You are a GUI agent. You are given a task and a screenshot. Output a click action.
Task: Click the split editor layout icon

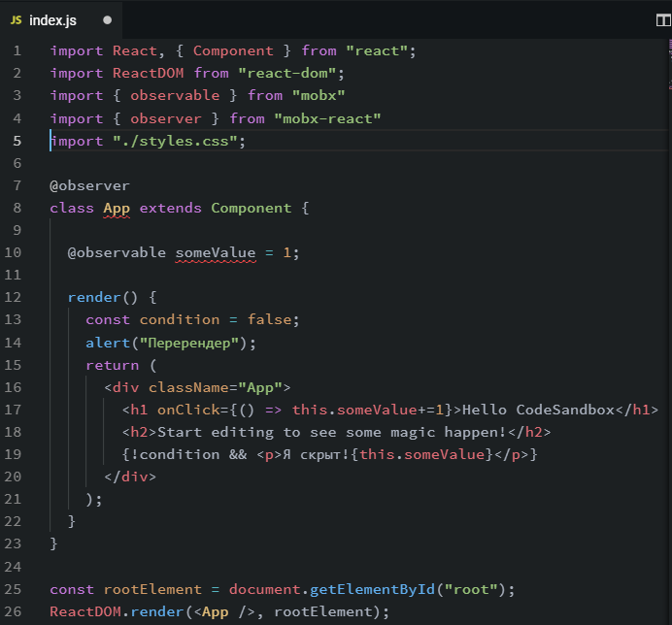[663, 20]
